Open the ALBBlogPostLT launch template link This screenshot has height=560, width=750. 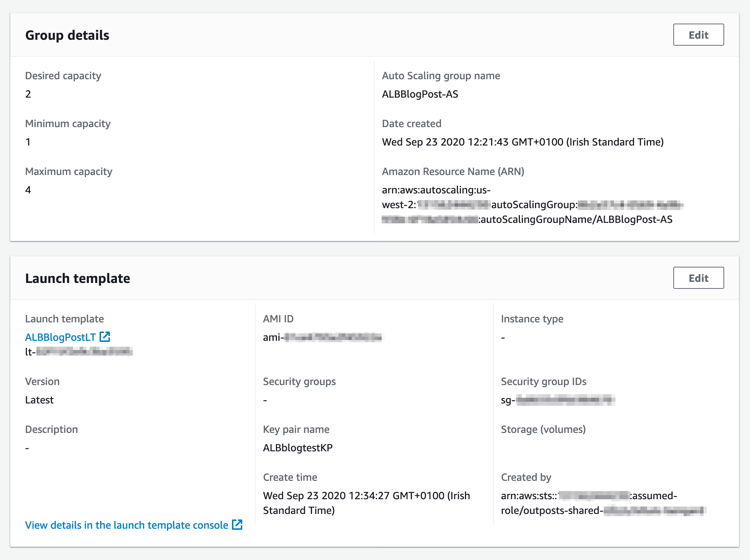[60, 337]
